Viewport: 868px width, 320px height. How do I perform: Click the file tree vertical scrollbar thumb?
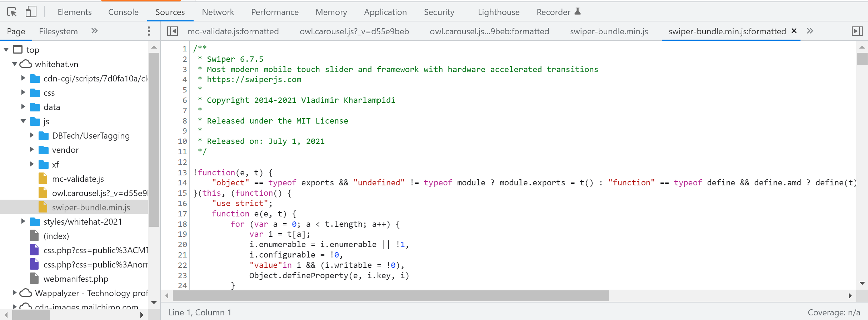coord(154,139)
